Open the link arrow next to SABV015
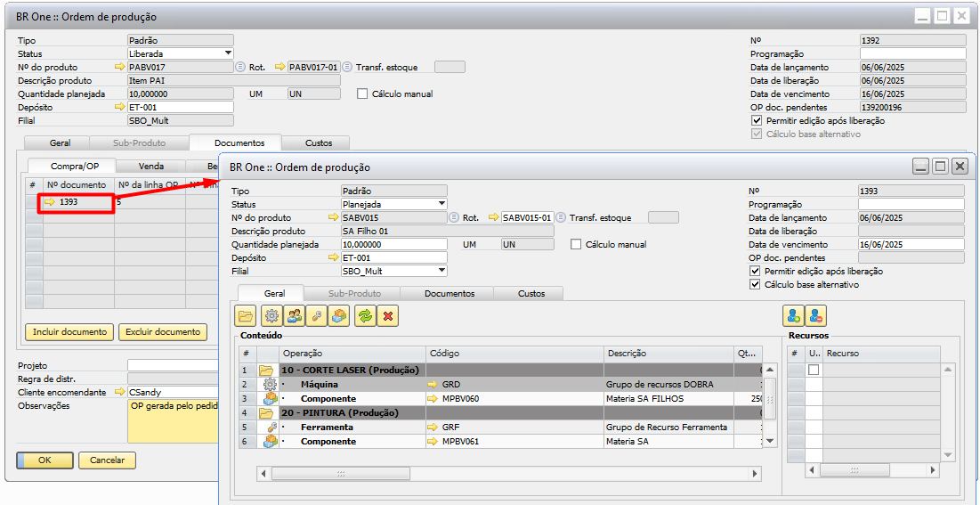The image size is (980, 505). [334, 218]
